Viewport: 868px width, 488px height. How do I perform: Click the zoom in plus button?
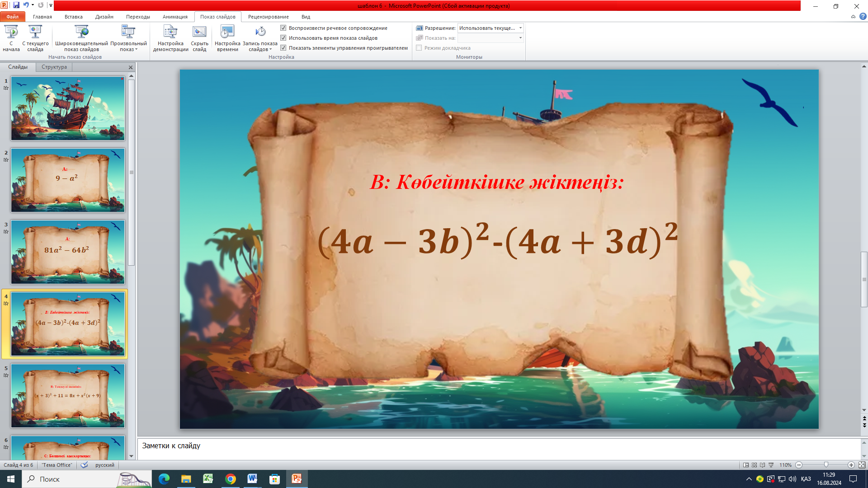pyautogui.click(x=851, y=465)
